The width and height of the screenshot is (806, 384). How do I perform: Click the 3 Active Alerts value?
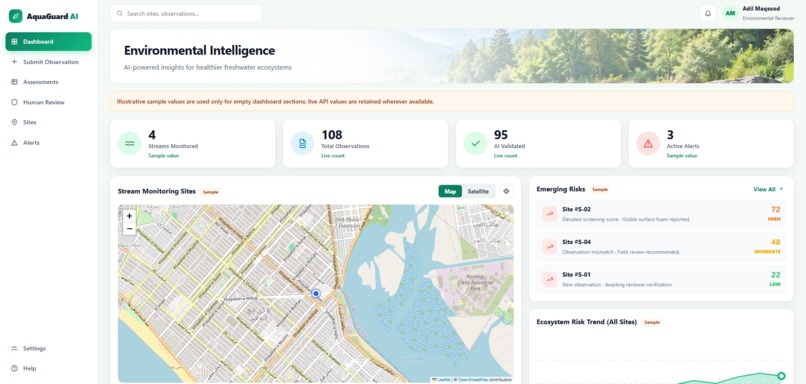point(670,135)
